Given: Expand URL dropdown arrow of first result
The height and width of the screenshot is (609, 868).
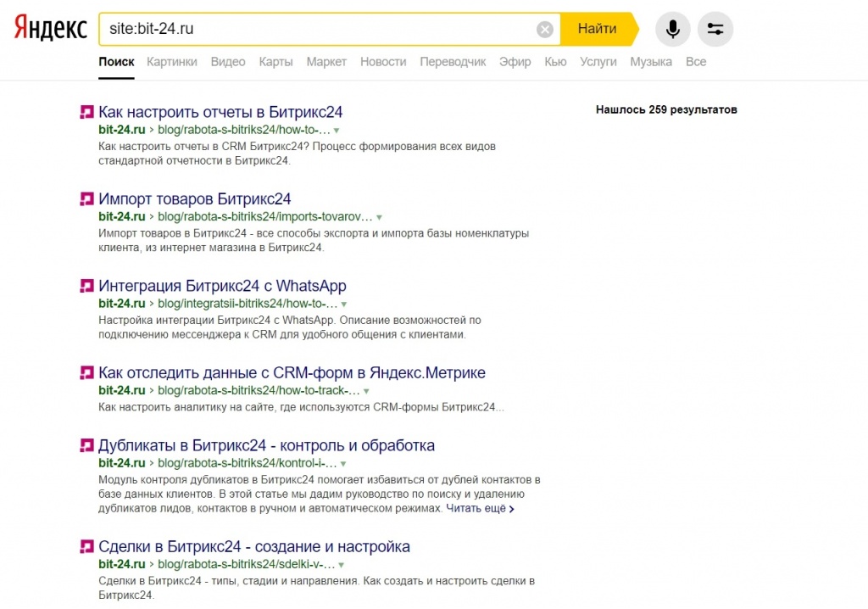Looking at the screenshot, I should (337, 131).
